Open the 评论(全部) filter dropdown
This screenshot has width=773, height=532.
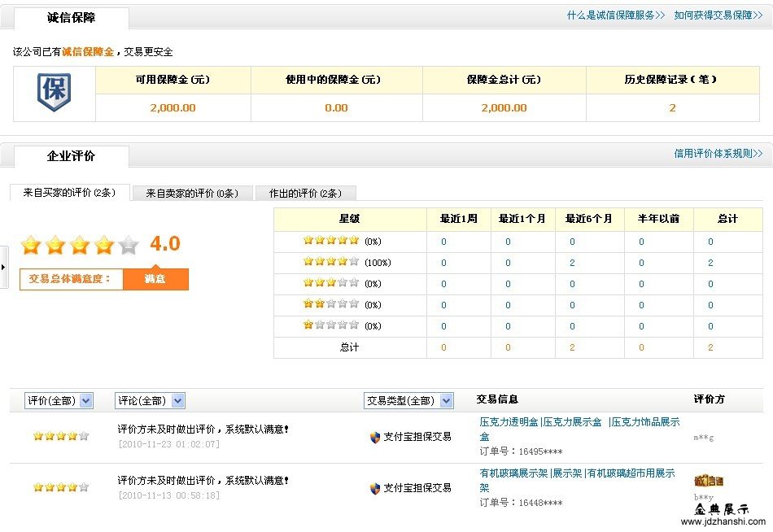click(x=150, y=400)
